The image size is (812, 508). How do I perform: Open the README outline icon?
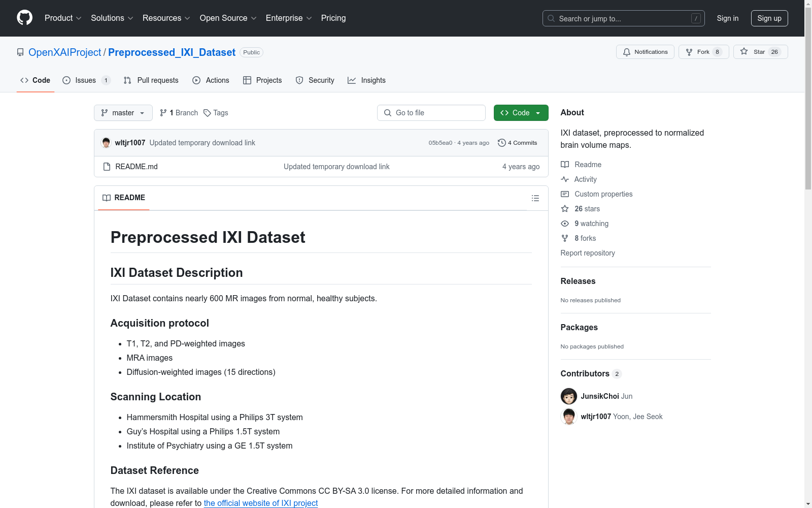(x=535, y=198)
